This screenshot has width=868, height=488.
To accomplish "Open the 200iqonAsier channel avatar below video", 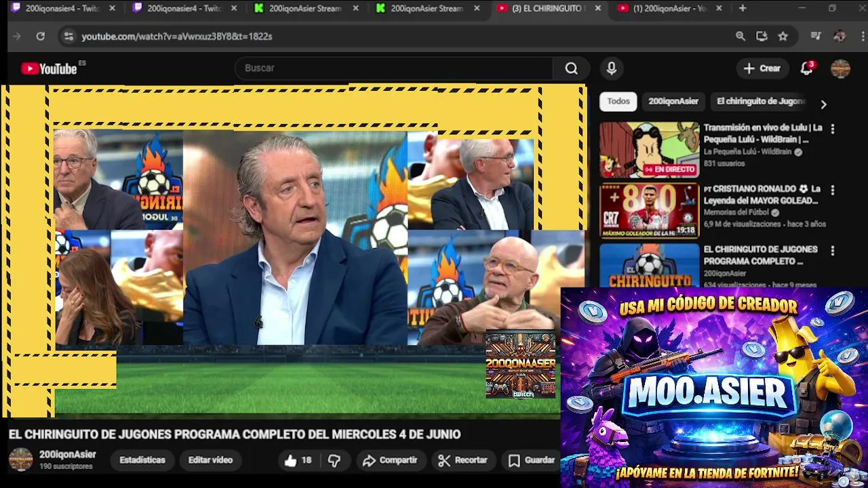I will click(x=20, y=460).
